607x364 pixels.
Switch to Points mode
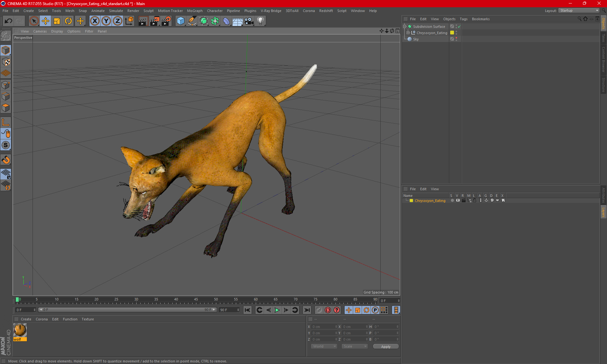pyautogui.click(x=6, y=85)
